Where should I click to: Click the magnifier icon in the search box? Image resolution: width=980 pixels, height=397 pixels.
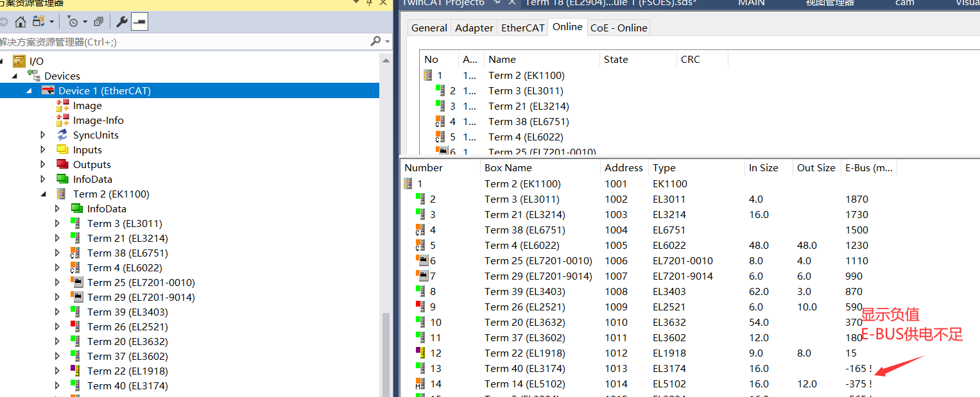point(376,41)
